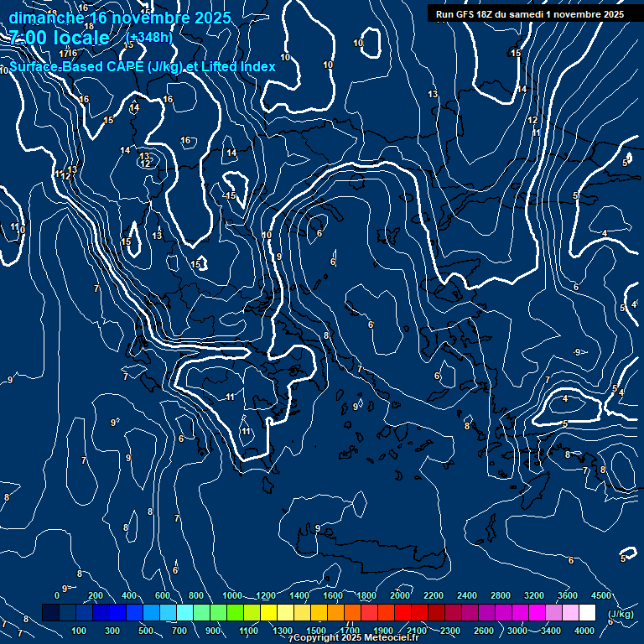This screenshot has width=644, height=644.
Task: Select the '100' legend value
Action: tap(79, 631)
